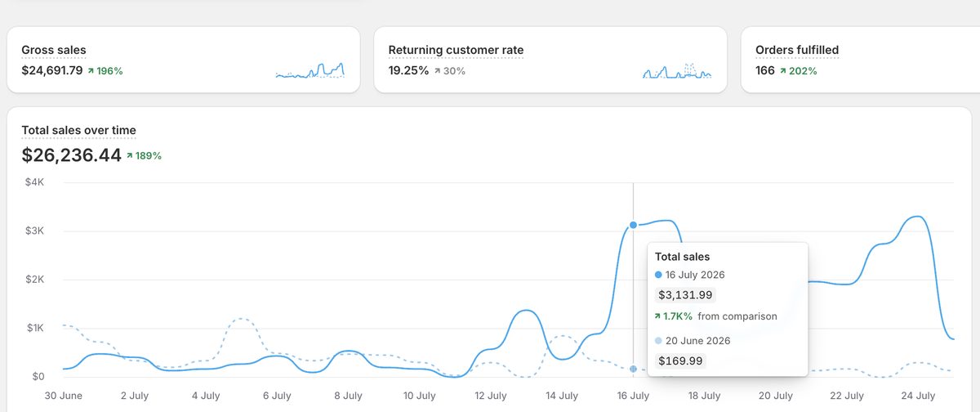Click the 18 July x-axis label
The image size is (980, 412).
click(x=704, y=396)
